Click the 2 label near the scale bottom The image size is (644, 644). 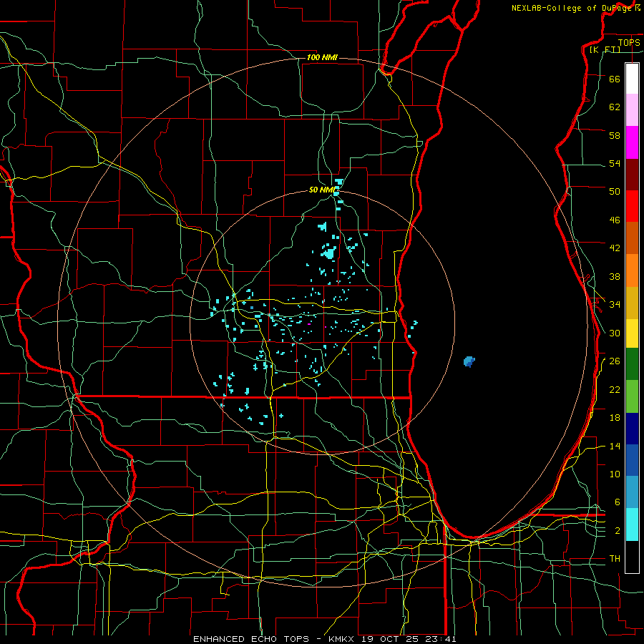pos(618,531)
